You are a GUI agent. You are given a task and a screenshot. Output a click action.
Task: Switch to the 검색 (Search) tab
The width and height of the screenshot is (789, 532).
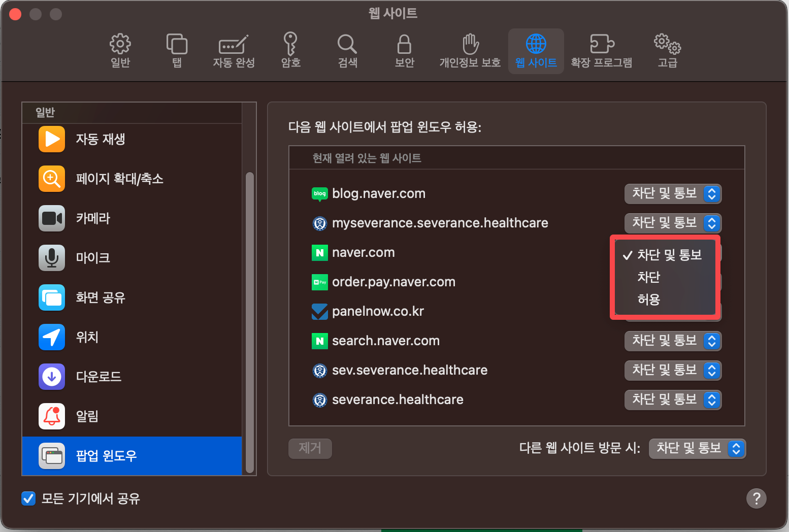[x=348, y=51]
